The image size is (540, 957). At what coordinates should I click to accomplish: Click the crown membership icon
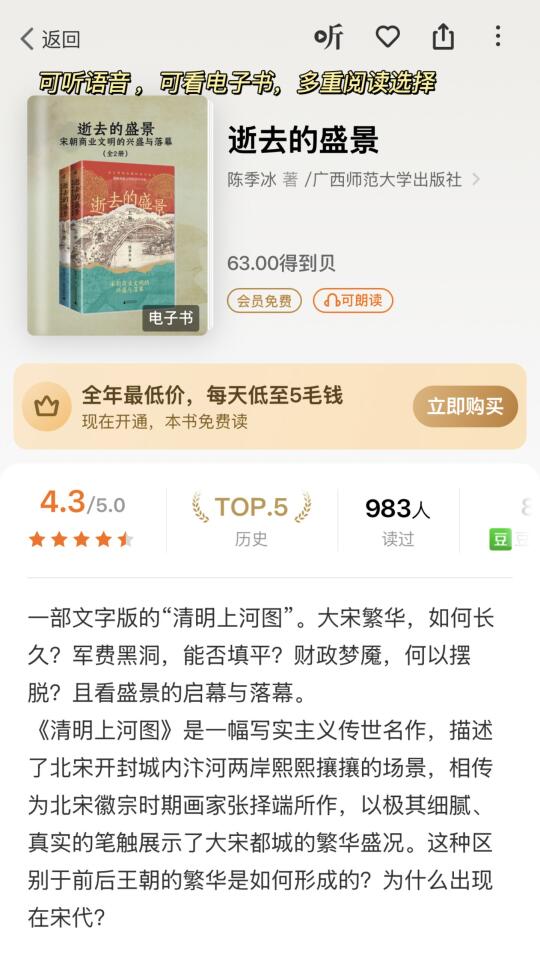(47, 406)
